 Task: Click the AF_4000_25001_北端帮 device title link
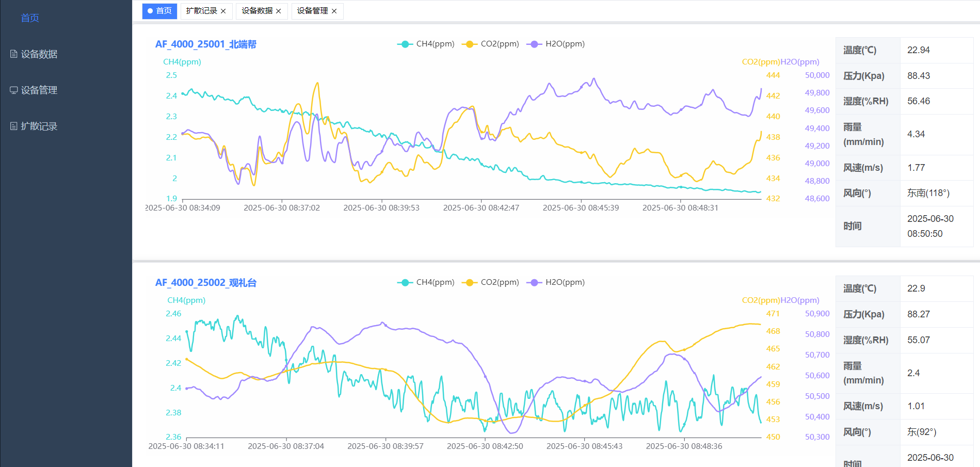pos(205,44)
